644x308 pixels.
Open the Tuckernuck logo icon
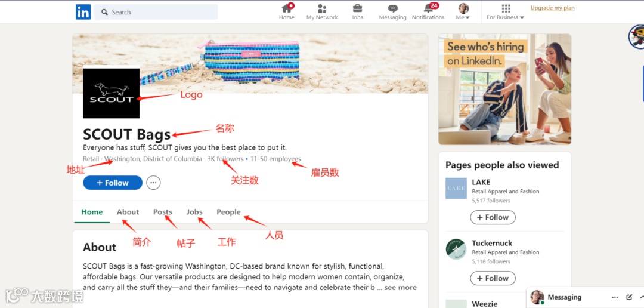[456, 249]
